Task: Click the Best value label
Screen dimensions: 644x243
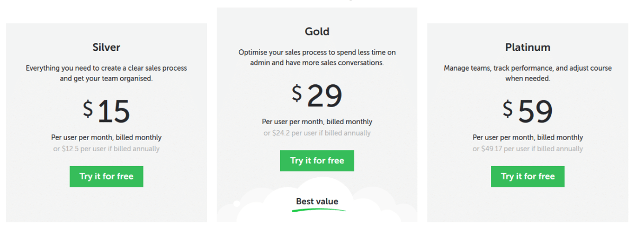Action: (x=317, y=201)
